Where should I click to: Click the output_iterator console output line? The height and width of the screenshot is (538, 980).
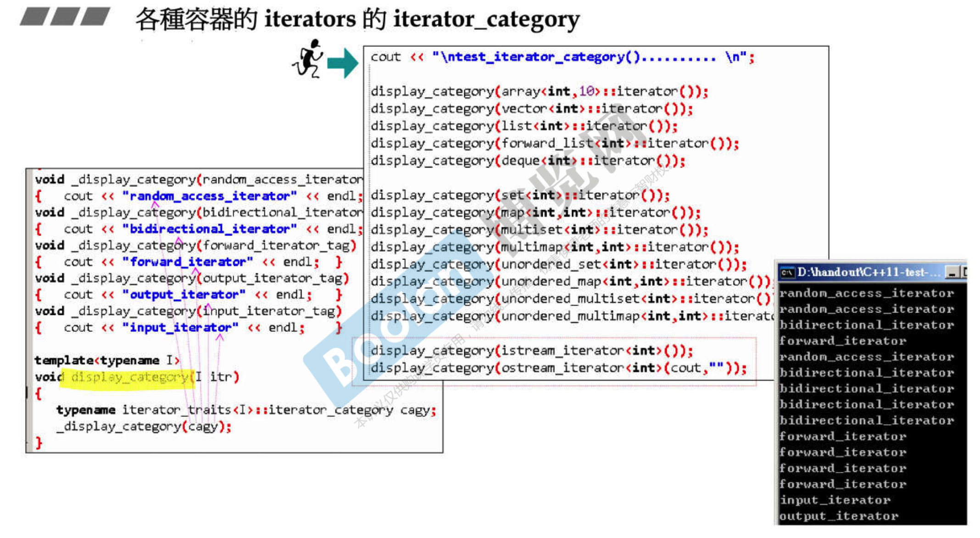[x=839, y=516]
